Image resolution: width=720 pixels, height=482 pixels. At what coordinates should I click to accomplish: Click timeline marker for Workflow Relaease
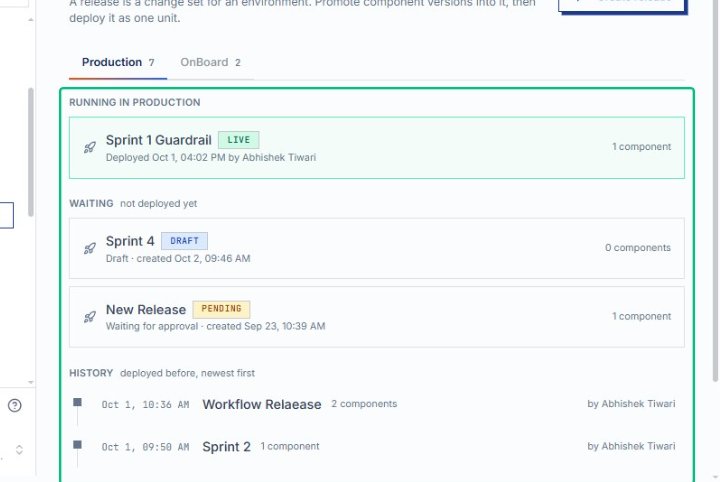(77, 403)
